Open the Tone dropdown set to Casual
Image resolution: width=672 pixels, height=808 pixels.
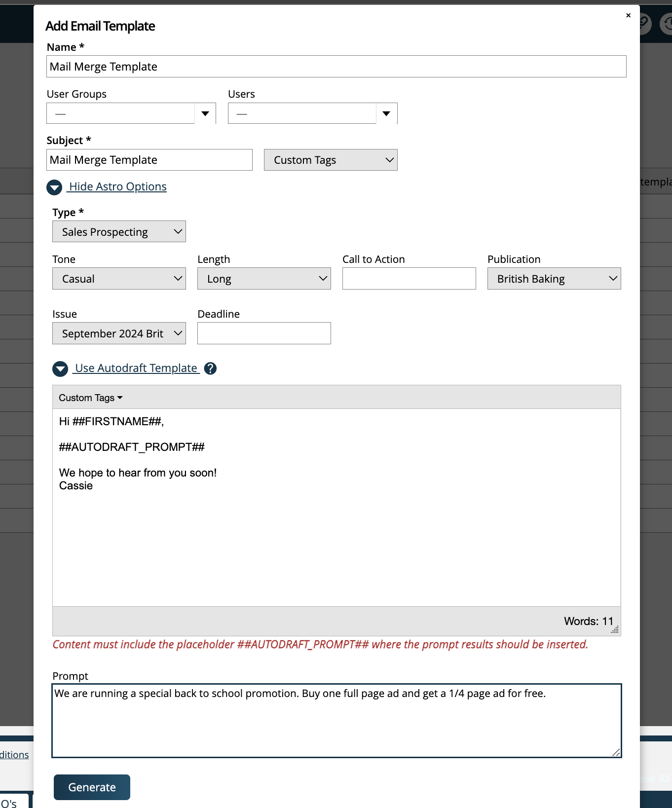119,279
